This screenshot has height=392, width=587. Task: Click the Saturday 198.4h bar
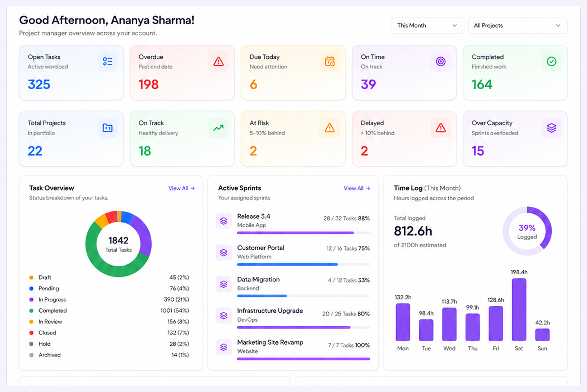click(x=519, y=309)
